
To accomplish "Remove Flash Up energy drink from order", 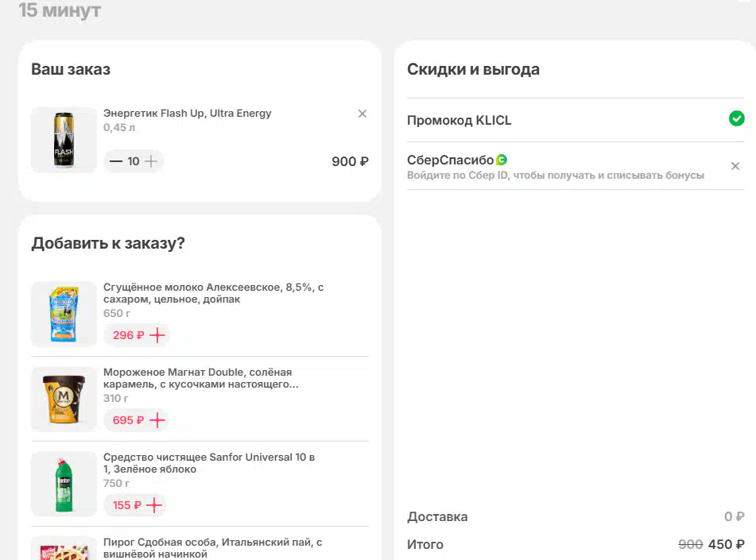I will click(x=362, y=114).
